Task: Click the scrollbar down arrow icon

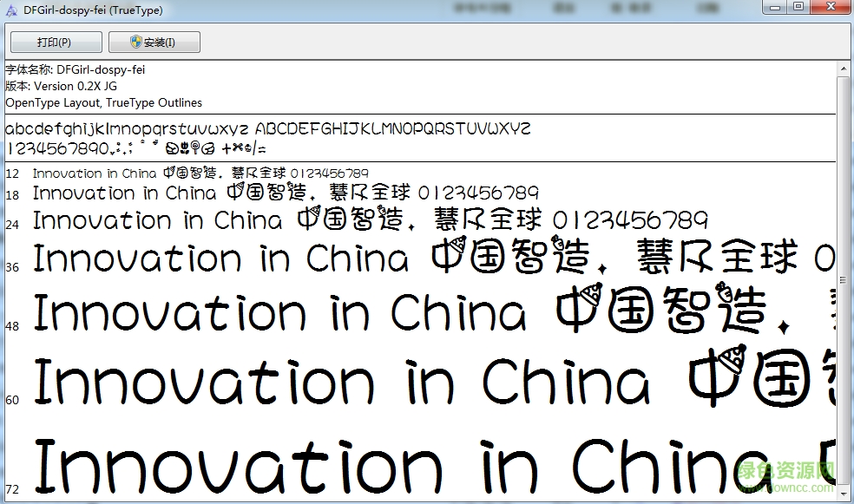Action: tap(845, 495)
